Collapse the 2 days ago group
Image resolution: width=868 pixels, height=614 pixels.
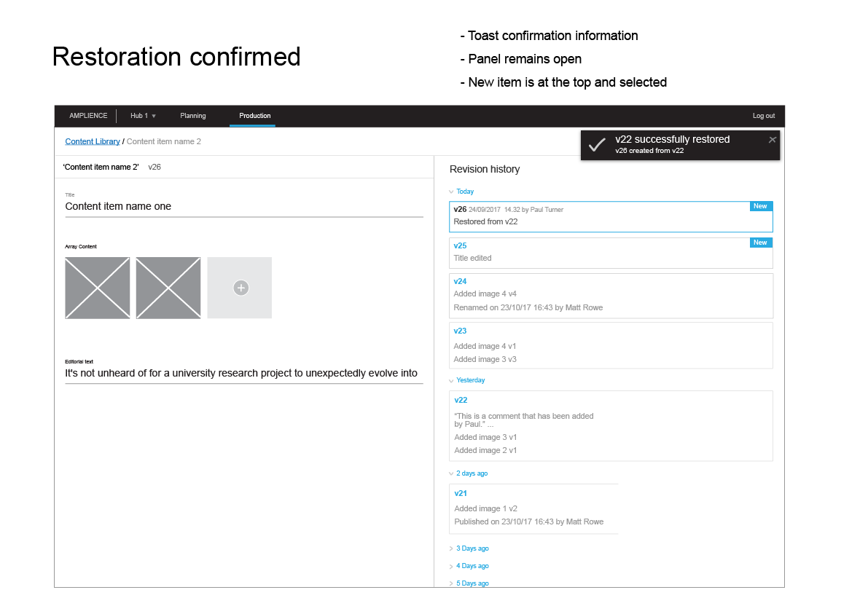[451, 473]
